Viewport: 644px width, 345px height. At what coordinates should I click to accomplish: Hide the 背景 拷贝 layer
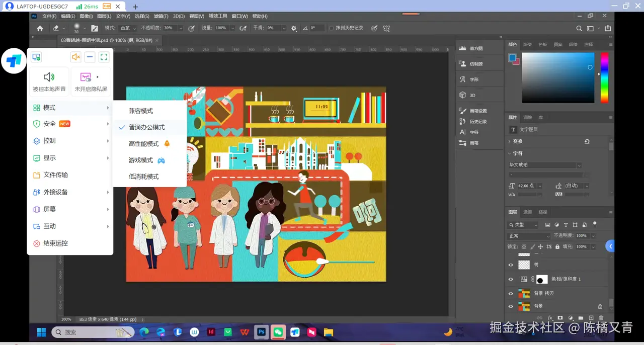[x=511, y=293]
